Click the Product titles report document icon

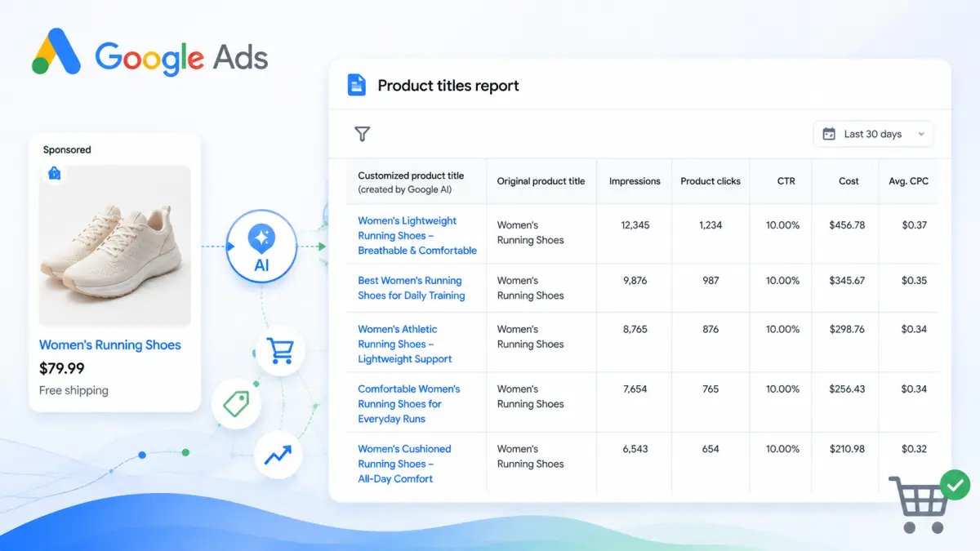(356, 85)
